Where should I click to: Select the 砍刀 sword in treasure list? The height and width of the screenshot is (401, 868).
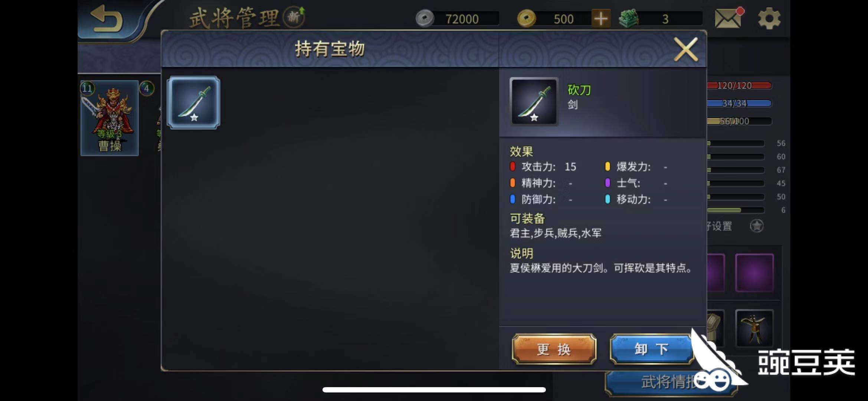tap(193, 102)
